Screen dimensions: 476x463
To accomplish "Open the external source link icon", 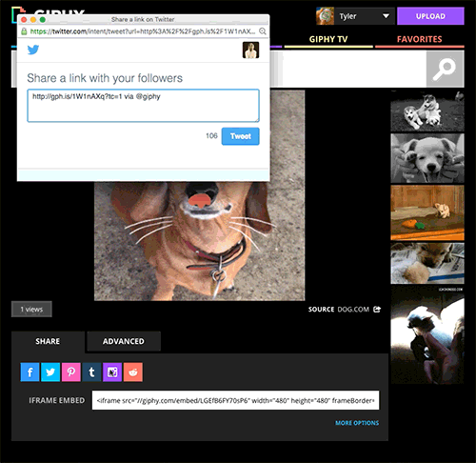I will click(x=377, y=309).
